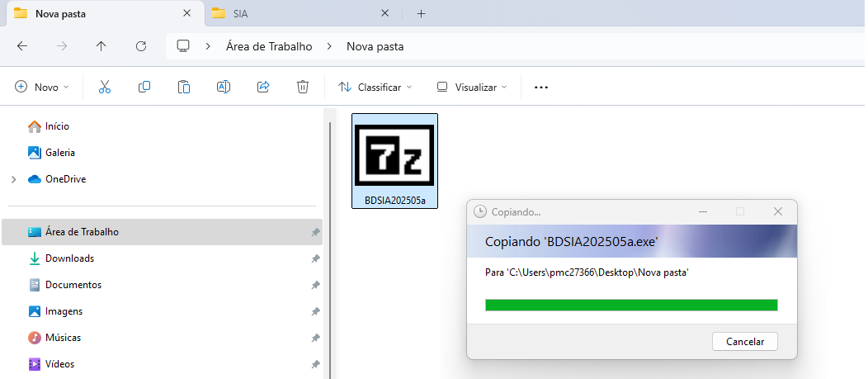This screenshot has width=868, height=379.
Task: Click the destination path text in dialog
Action: [587, 272]
